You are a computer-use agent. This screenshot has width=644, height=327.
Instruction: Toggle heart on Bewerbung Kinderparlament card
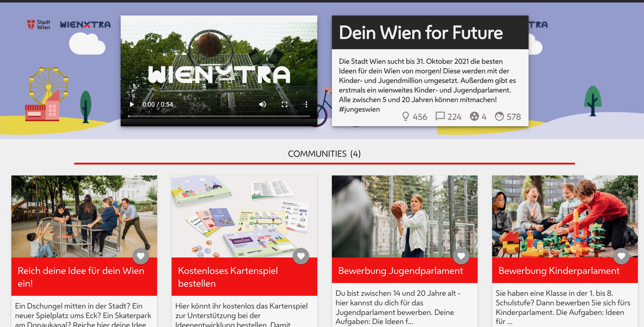tap(621, 256)
